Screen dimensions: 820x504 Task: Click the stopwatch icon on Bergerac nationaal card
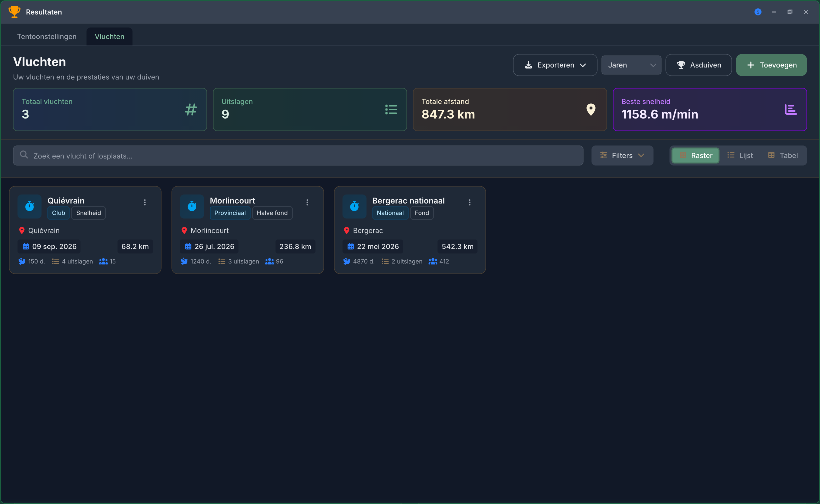[354, 206]
